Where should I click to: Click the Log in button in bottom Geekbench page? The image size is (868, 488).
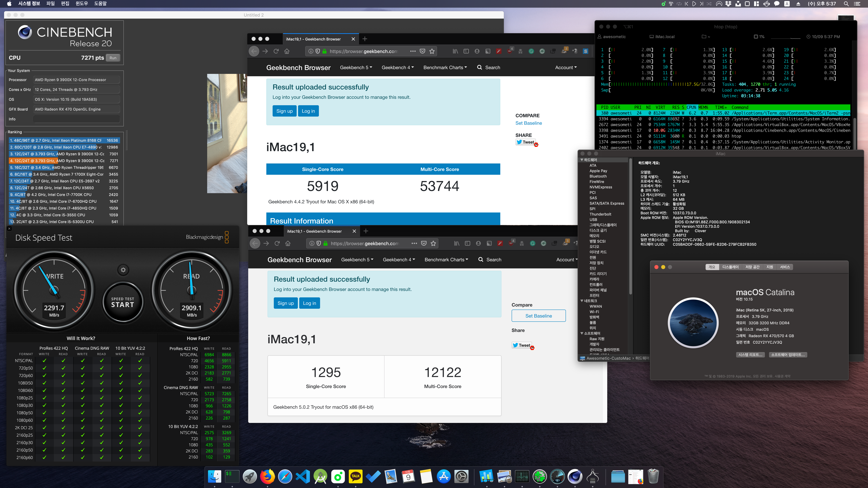click(x=309, y=303)
